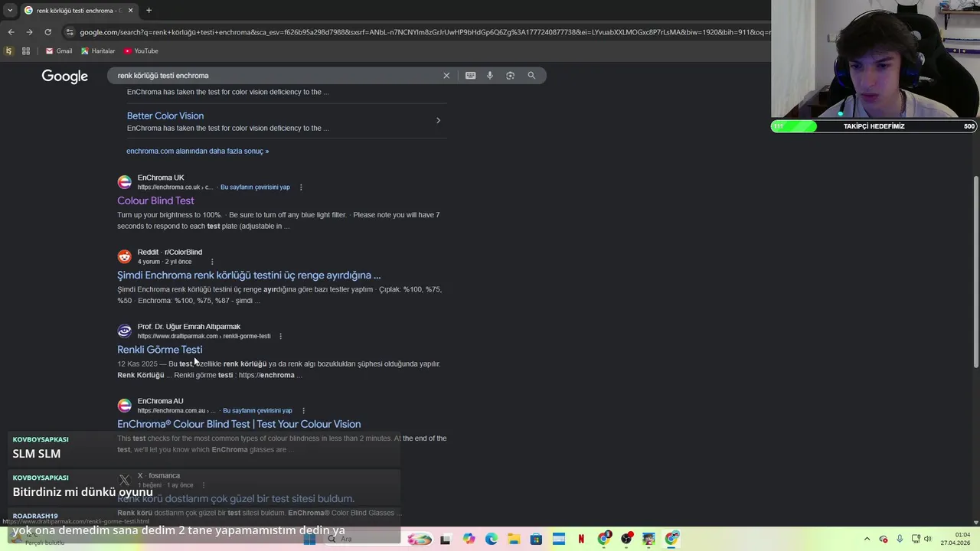Image resolution: width=980 pixels, height=551 pixels.
Task: Open more options for EnChroma UK result
Action: [301, 187]
